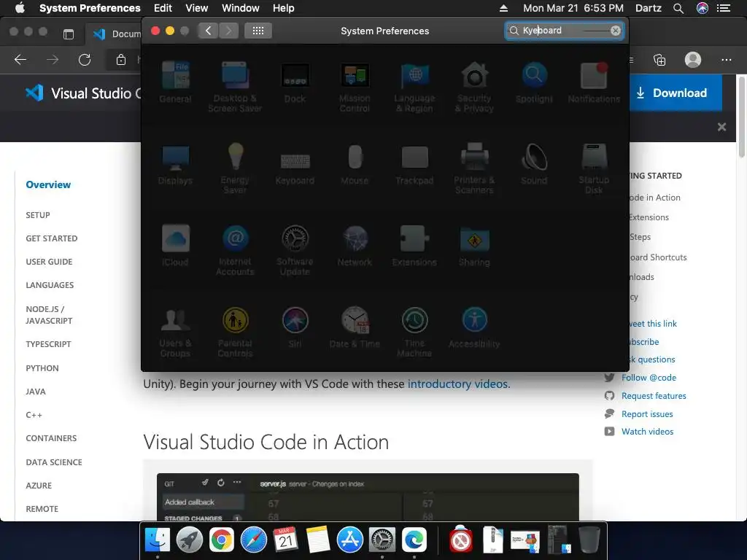Expand PYTHON docs section
Screen dimensions: 747x560
pos(42,368)
